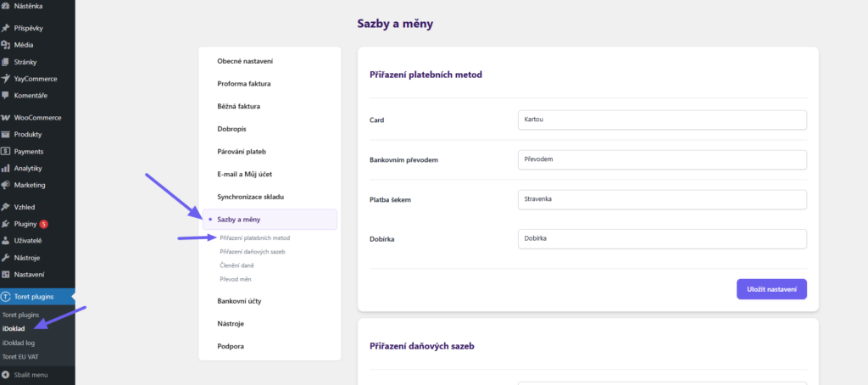Viewport: 868px width, 385px height.
Task: Open Toret EU VAT submenu item
Action: (x=20, y=357)
